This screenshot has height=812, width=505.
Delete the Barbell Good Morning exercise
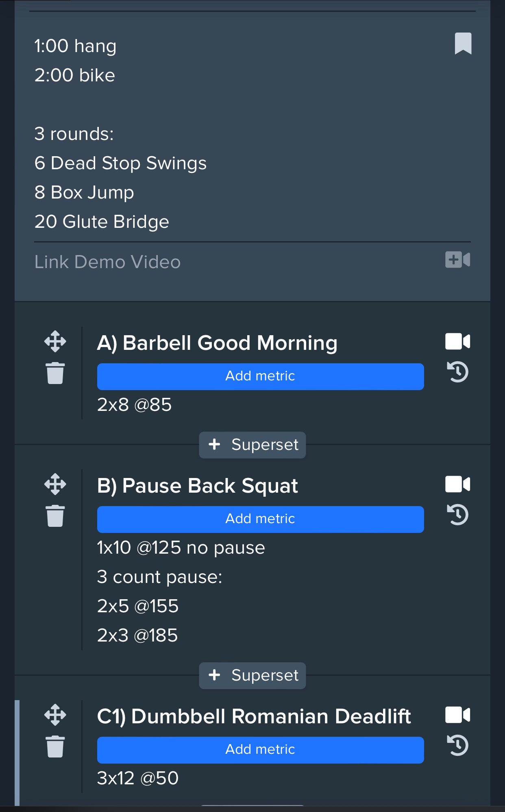[x=55, y=373]
